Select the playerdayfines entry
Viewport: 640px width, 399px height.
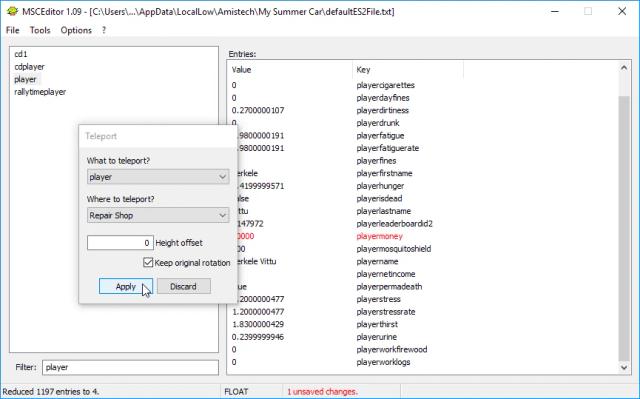(382, 98)
